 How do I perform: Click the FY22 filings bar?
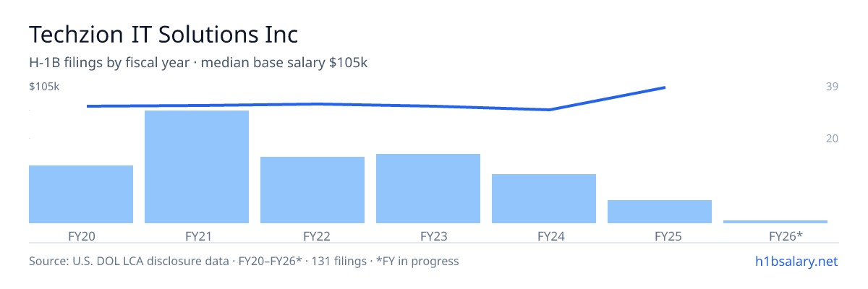click(x=312, y=190)
